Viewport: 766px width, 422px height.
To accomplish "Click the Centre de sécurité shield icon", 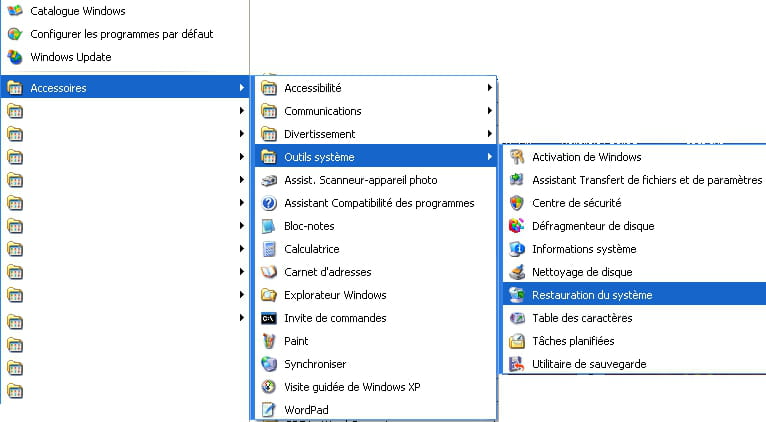I will coord(517,203).
